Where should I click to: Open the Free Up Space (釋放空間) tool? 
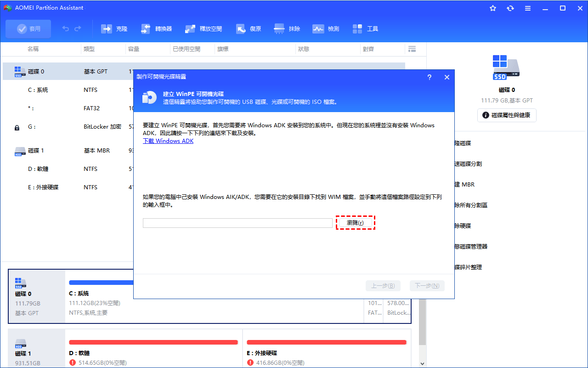pos(204,29)
